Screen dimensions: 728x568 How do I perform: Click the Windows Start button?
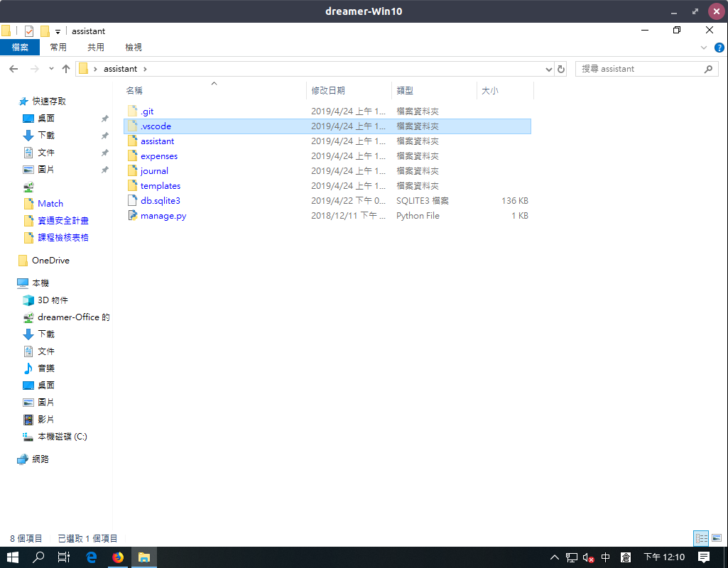[x=13, y=557]
